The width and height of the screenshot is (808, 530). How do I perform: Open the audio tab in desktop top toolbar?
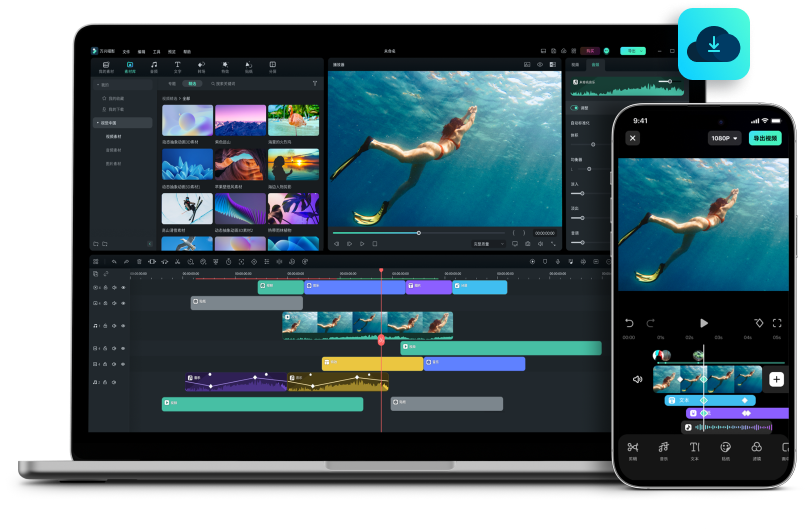coord(153,66)
